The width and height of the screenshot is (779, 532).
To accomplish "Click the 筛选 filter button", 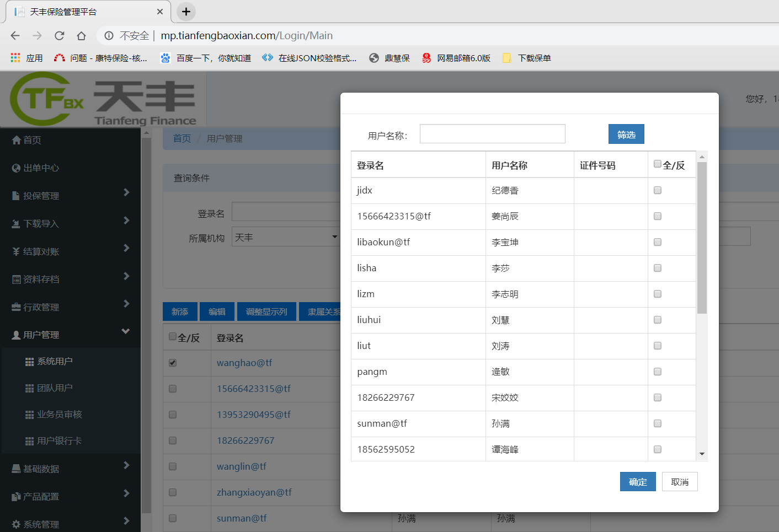I will point(626,134).
